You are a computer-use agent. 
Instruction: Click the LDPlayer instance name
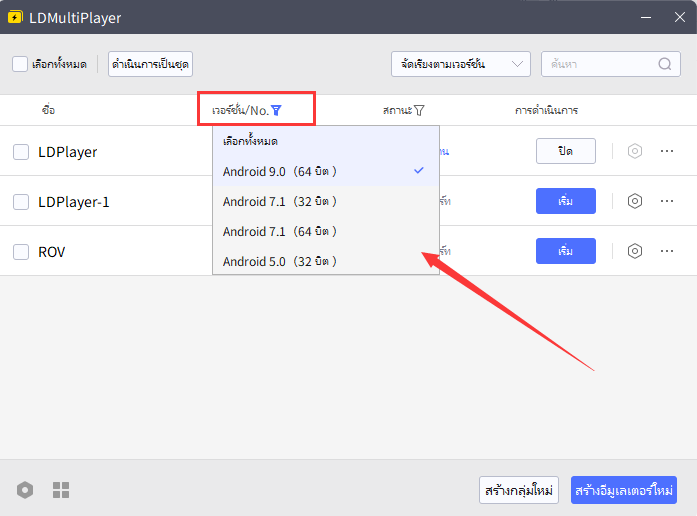click(x=68, y=152)
